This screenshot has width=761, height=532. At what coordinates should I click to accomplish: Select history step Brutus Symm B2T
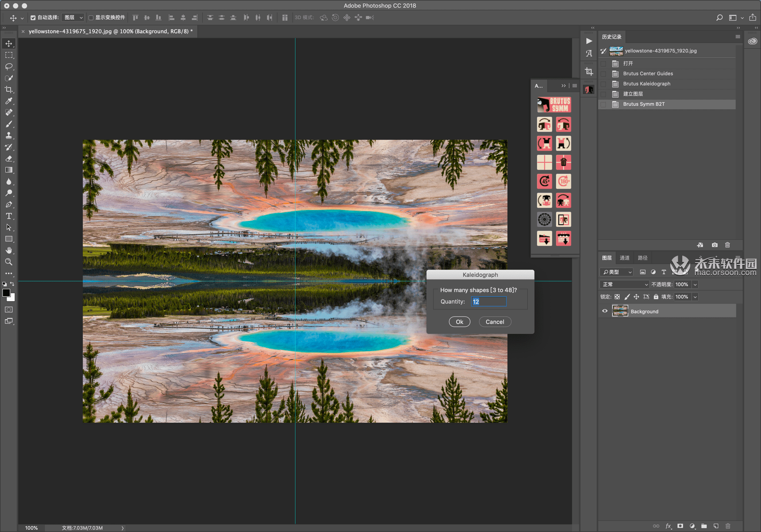coord(667,104)
